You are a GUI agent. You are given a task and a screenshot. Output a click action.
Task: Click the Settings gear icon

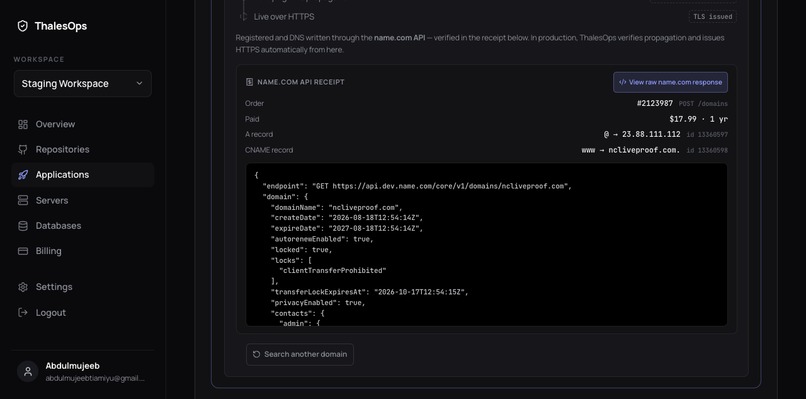pyautogui.click(x=23, y=287)
